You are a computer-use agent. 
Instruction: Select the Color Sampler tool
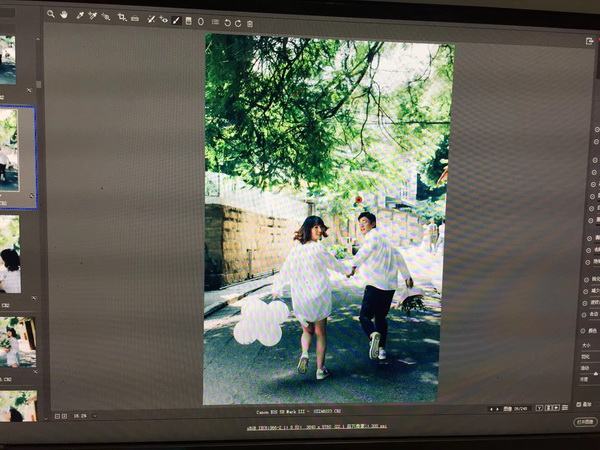(x=92, y=16)
